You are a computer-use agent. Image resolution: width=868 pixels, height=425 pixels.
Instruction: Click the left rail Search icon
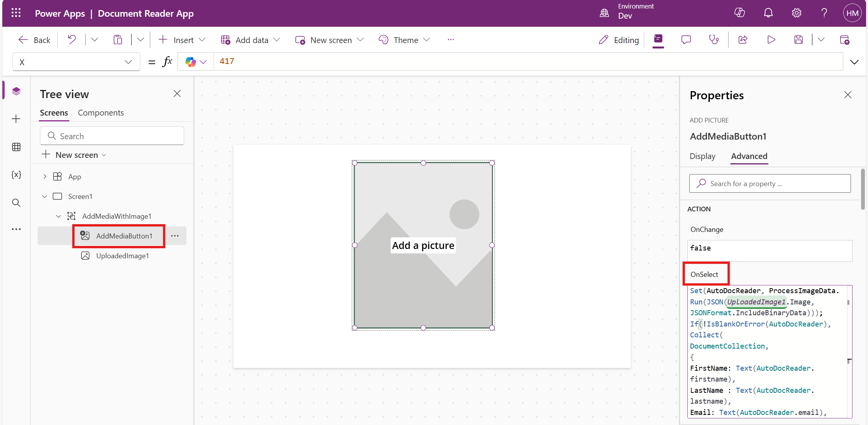click(16, 203)
